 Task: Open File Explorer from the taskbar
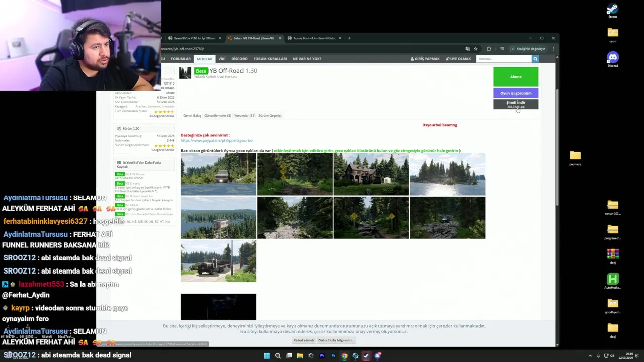tap(300, 356)
